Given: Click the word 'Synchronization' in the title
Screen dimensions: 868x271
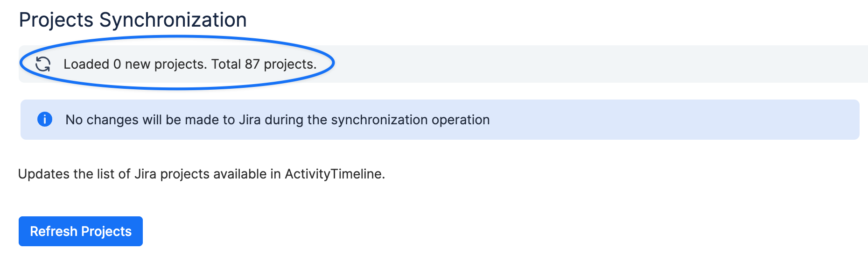Looking at the screenshot, I should [x=173, y=20].
